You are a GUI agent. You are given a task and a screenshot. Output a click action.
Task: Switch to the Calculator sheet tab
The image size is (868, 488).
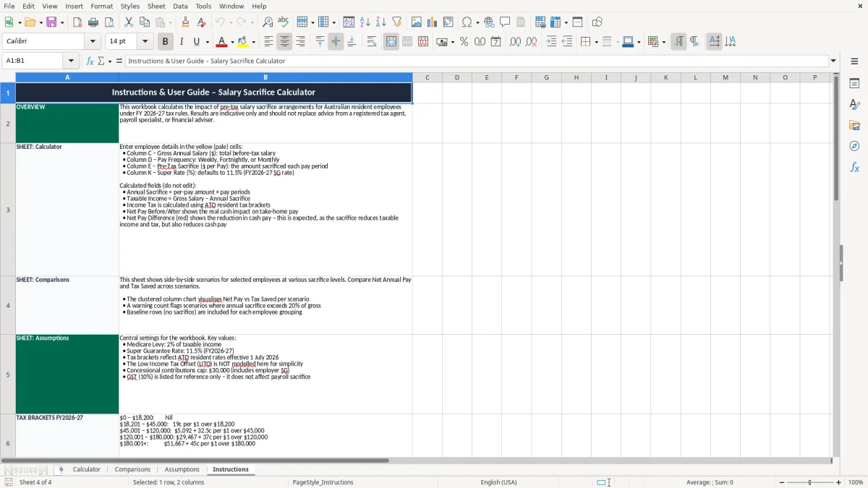tap(87, 469)
